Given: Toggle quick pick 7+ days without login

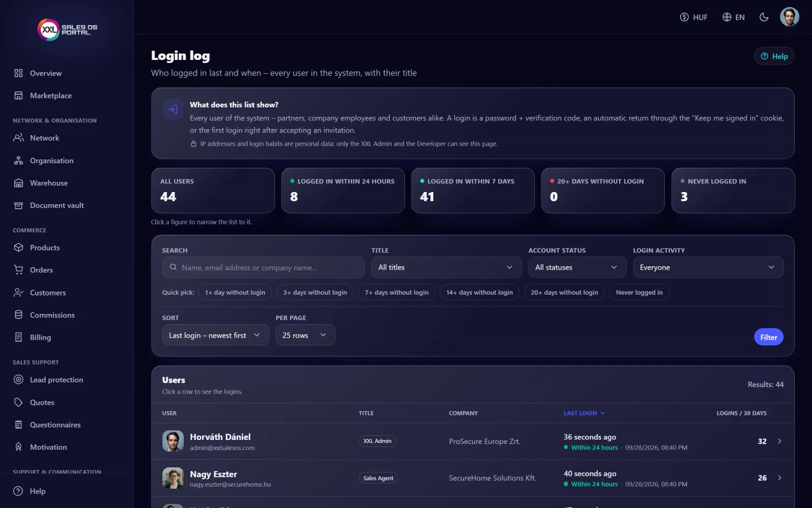Looking at the screenshot, I should click(x=397, y=293).
